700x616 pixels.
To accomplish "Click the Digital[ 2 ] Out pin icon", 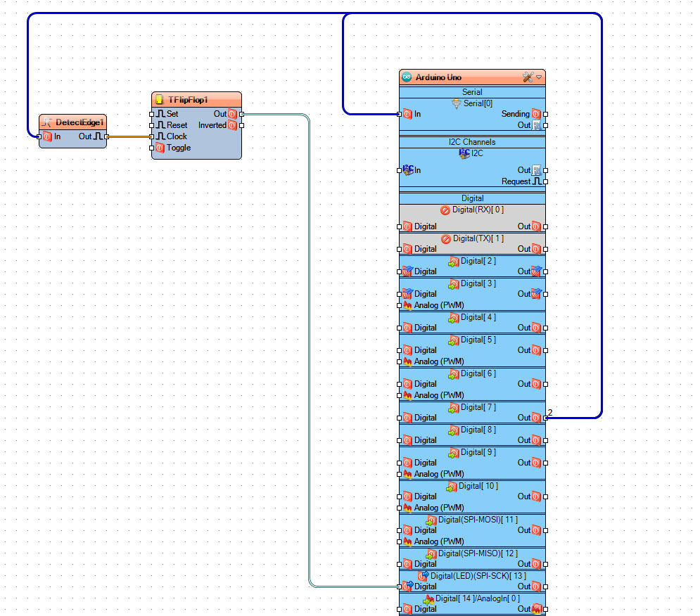I will [x=536, y=271].
